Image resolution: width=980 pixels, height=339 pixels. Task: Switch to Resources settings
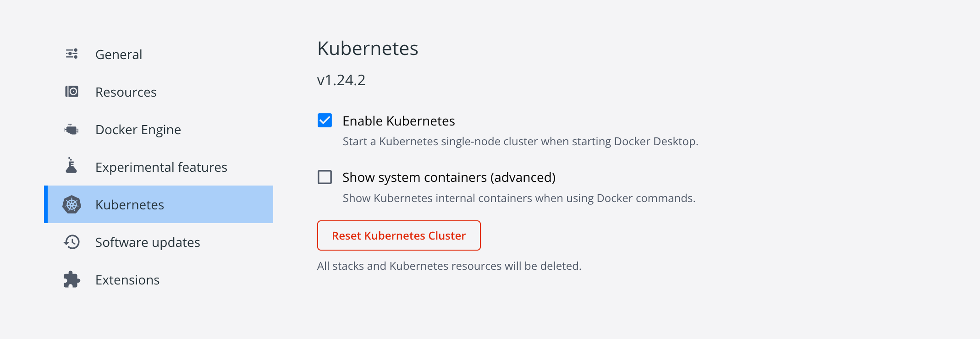pyautogui.click(x=126, y=92)
